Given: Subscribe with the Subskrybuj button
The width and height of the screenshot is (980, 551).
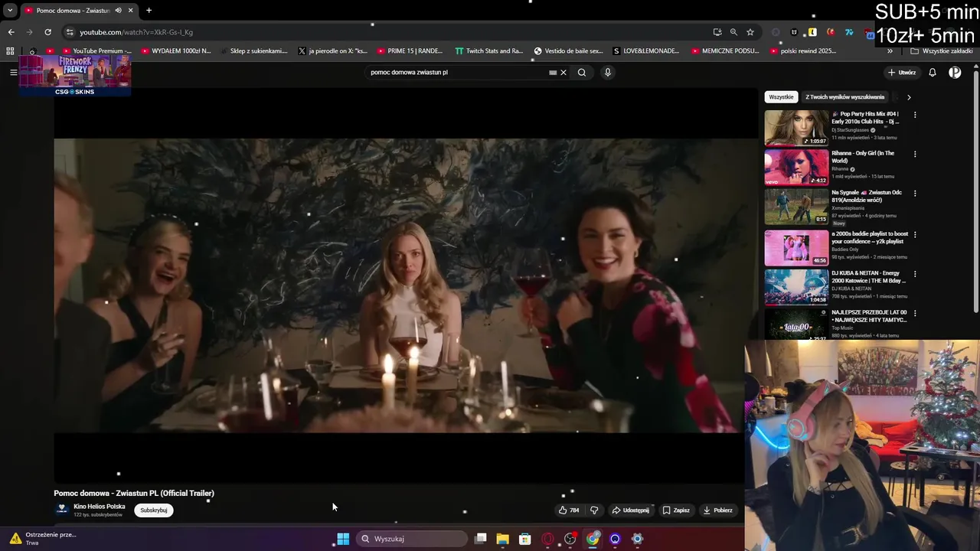Looking at the screenshot, I should coord(154,510).
